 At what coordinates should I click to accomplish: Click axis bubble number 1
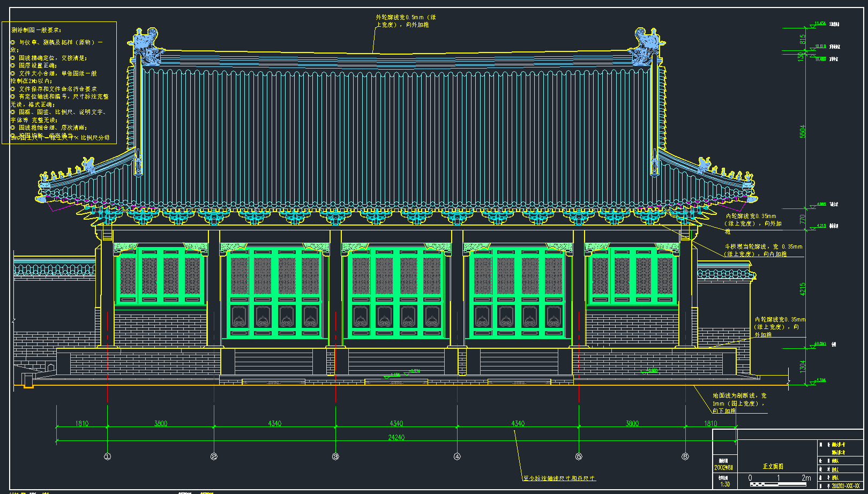coord(108,456)
